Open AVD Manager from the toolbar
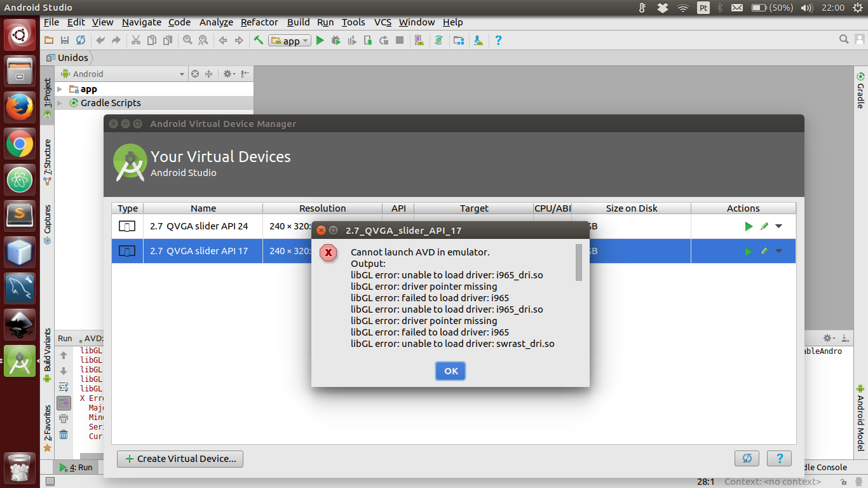The width and height of the screenshot is (868, 488). (x=419, y=40)
